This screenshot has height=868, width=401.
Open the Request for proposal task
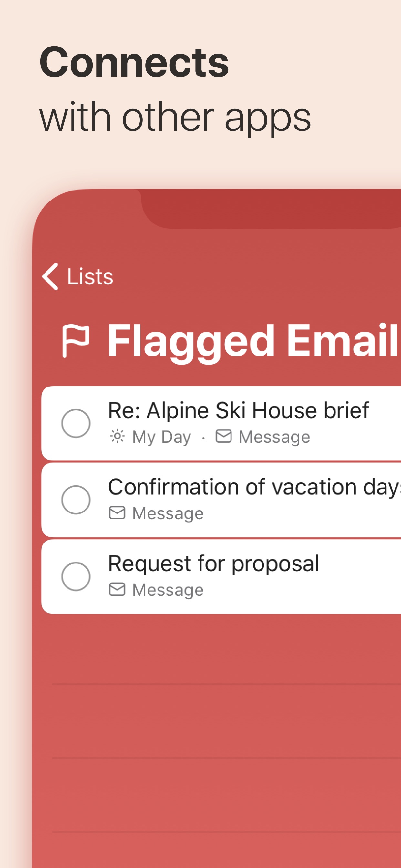coord(213,563)
